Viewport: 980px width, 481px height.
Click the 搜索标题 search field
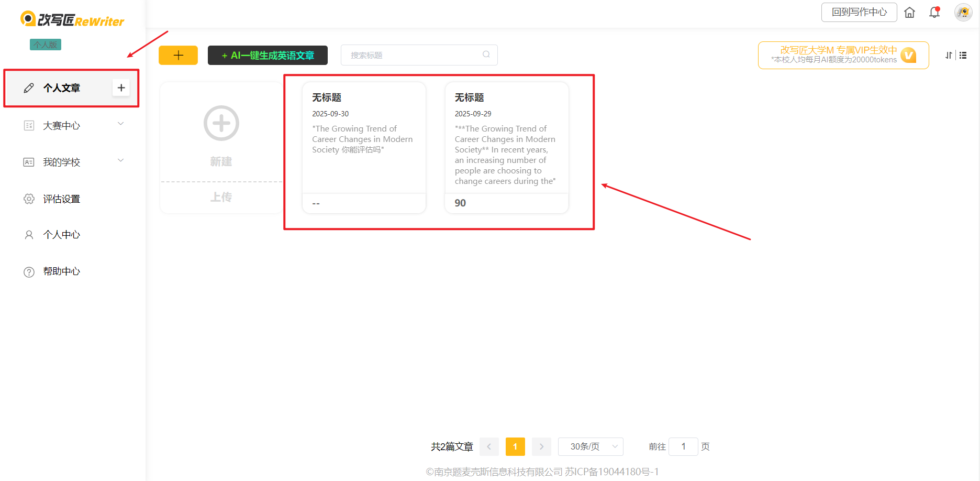point(414,56)
